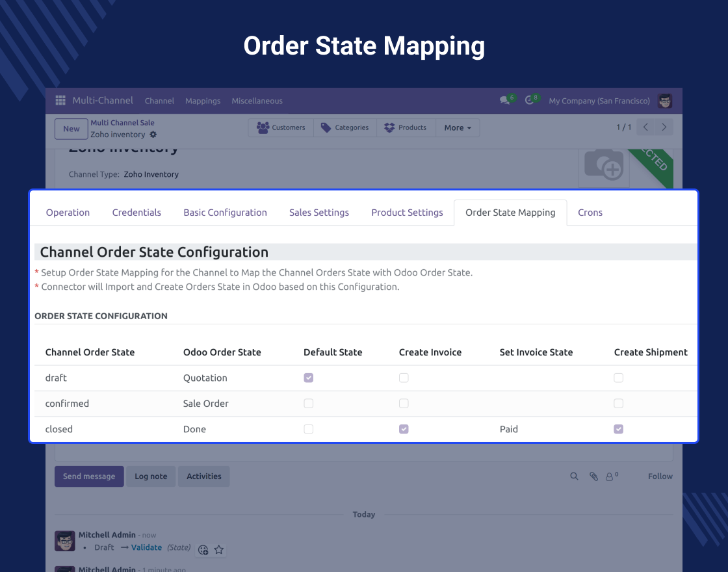Toggle Create Invoice for closed row
This screenshot has width=728, height=572.
coord(404,429)
